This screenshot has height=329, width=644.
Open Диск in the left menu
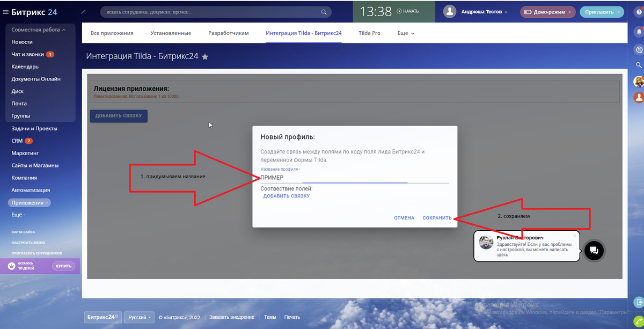(x=17, y=91)
